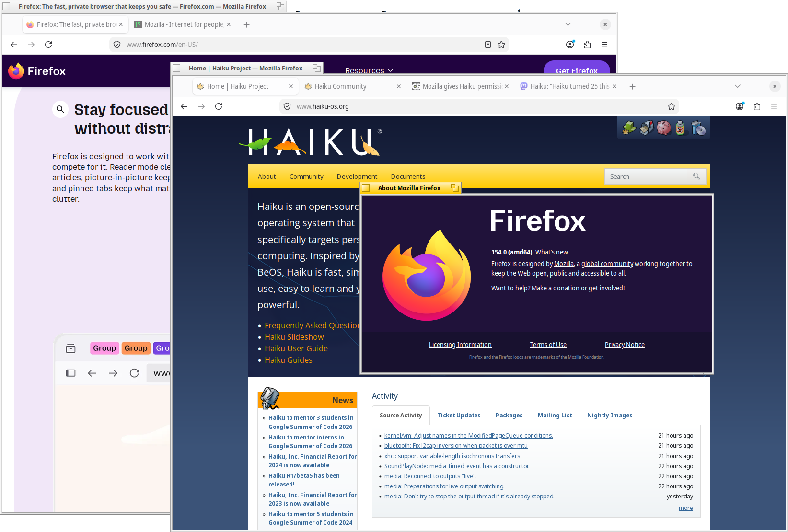Click 'more' under the Source Activity list
This screenshot has height=532, width=788.
685,508
